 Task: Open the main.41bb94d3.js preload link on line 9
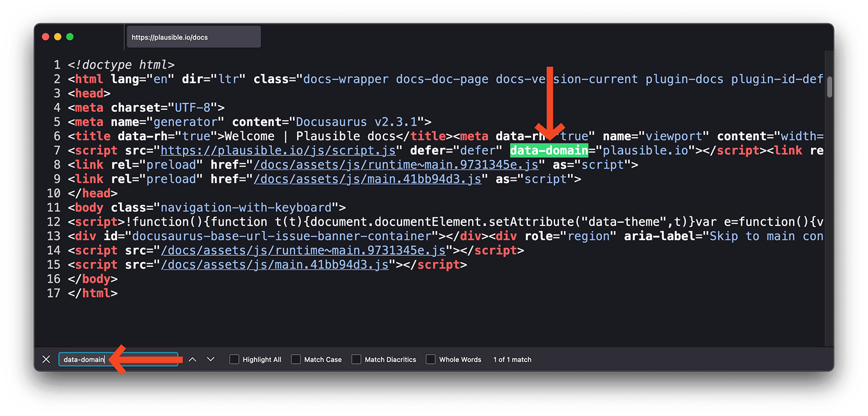(367, 179)
